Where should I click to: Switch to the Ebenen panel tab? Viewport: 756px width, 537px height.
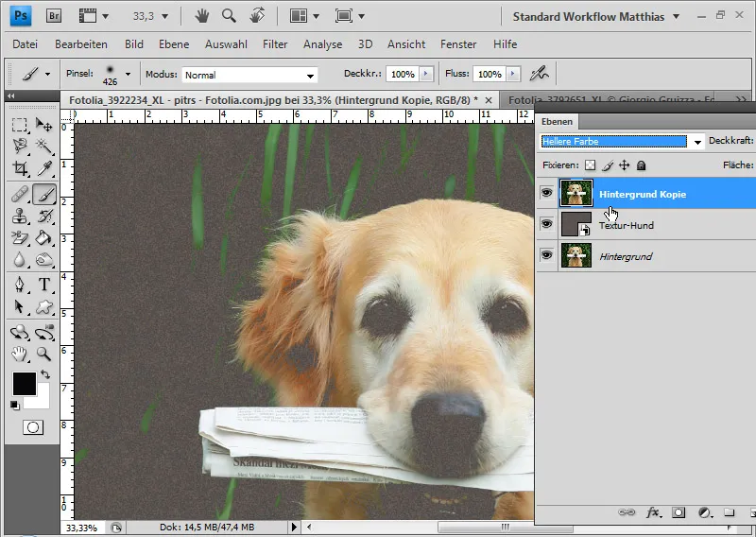(557, 122)
